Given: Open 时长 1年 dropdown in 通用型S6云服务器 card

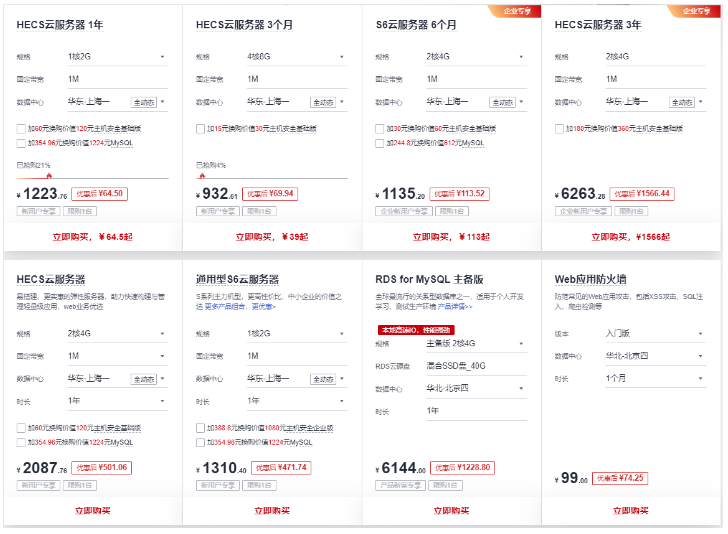Looking at the screenshot, I should click(x=297, y=401).
